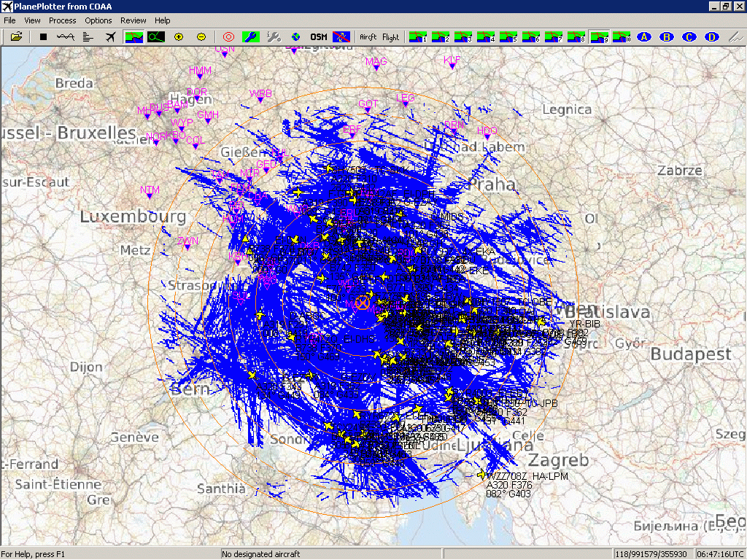Load saved chart preset 7
Image resolution: width=747 pixels, height=560 pixels.
554,36
